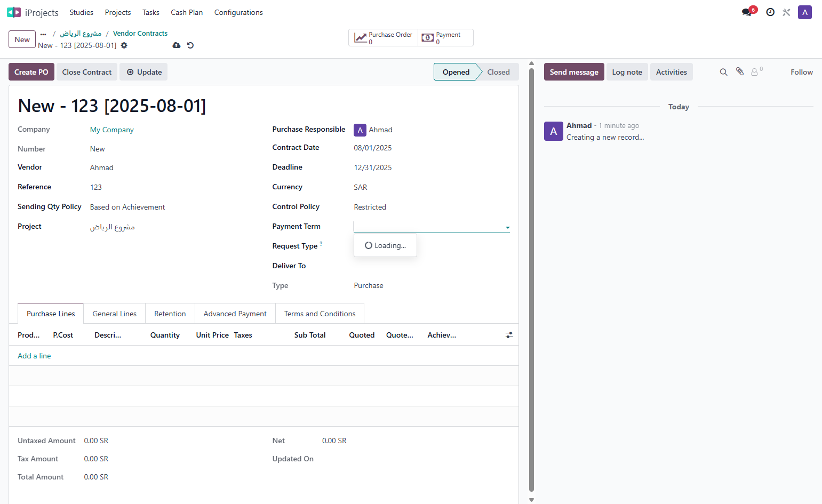Viewport: 822px width, 504px height.
Task: Open the Studies menu
Action: (x=81, y=12)
